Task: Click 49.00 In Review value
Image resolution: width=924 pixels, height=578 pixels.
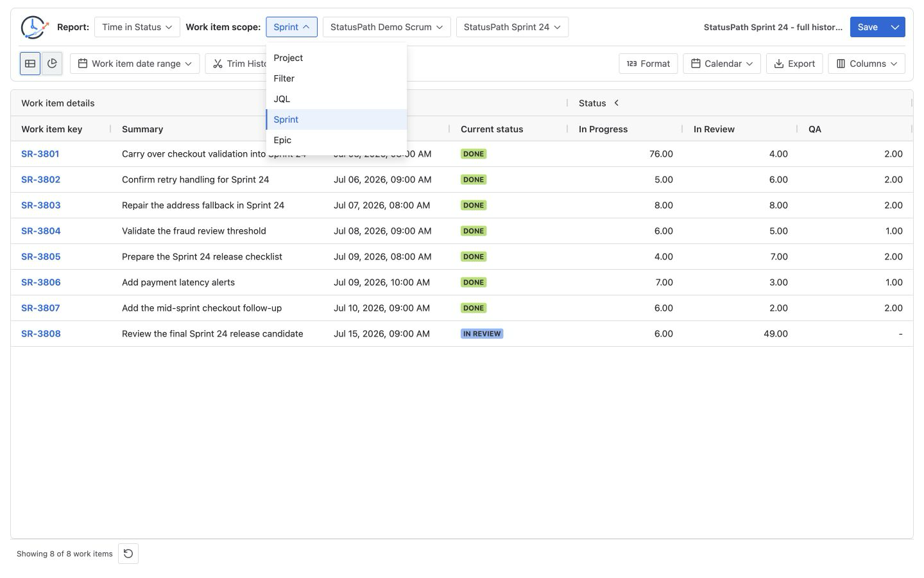Action: (x=776, y=334)
